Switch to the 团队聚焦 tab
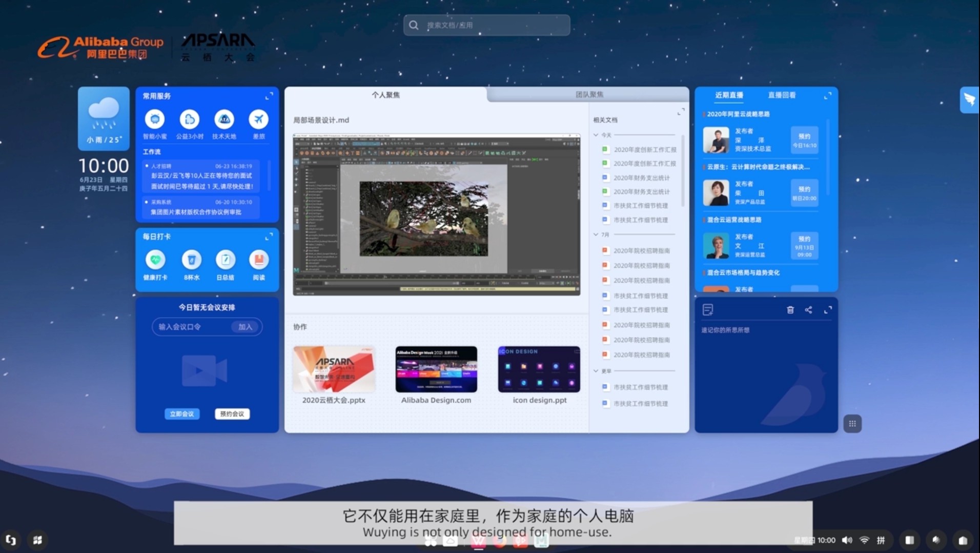Viewport: 980px width, 553px height. click(589, 94)
